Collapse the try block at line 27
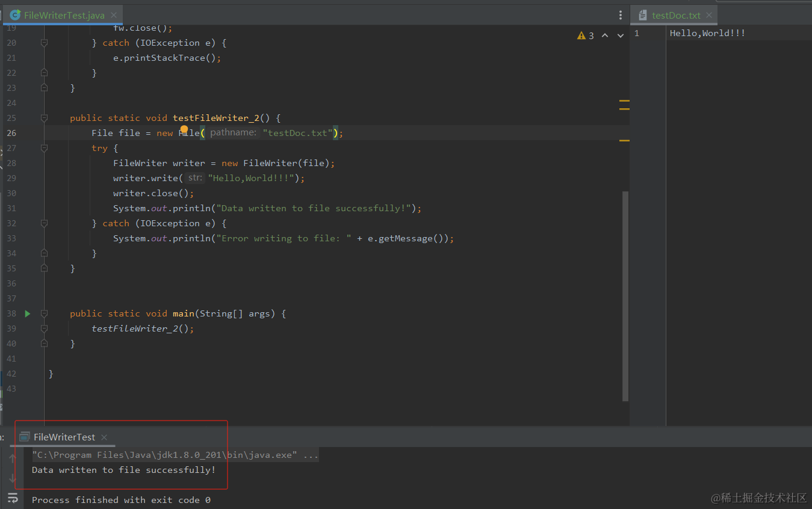Viewport: 812px width, 509px height. click(44, 148)
